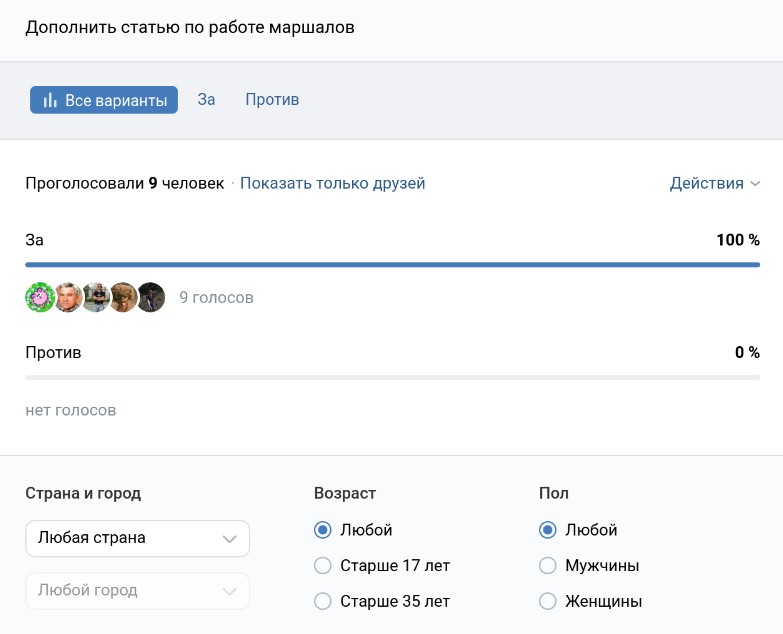Open the second voter avatar in the row
Viewport: 783px width, 634px height.
(x=68, y=298)
